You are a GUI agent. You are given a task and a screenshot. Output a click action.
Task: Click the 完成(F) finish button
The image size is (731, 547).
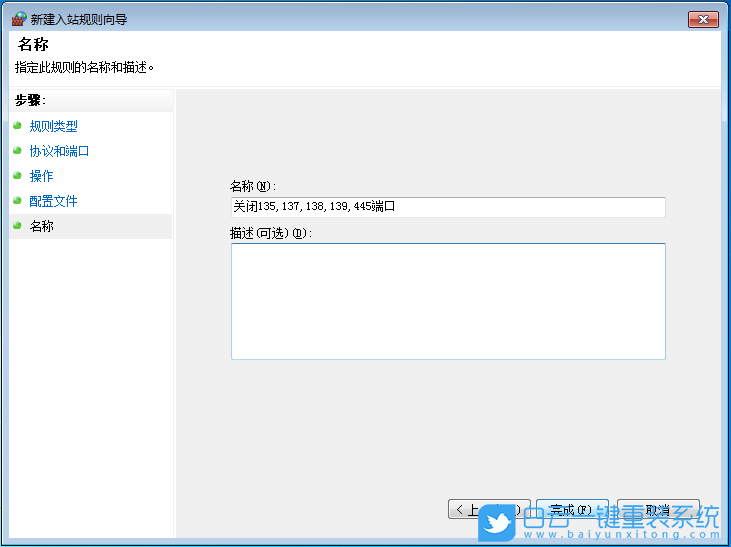(572, 509)
